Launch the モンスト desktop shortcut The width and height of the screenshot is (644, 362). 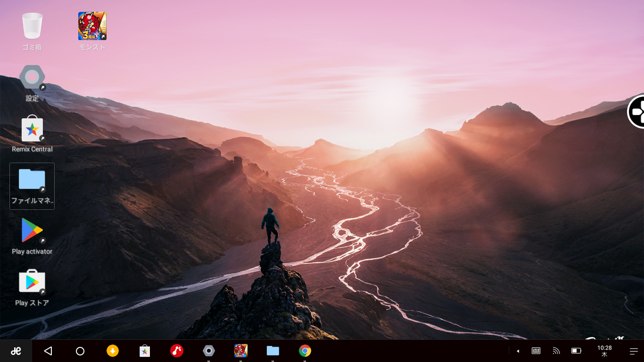(x=92, y=31)
